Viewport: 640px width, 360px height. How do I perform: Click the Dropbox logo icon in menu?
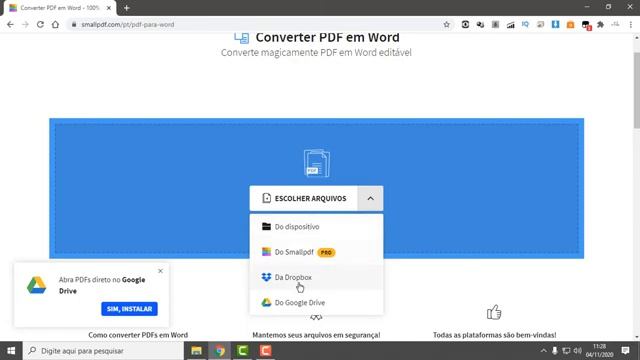[266, 277]
